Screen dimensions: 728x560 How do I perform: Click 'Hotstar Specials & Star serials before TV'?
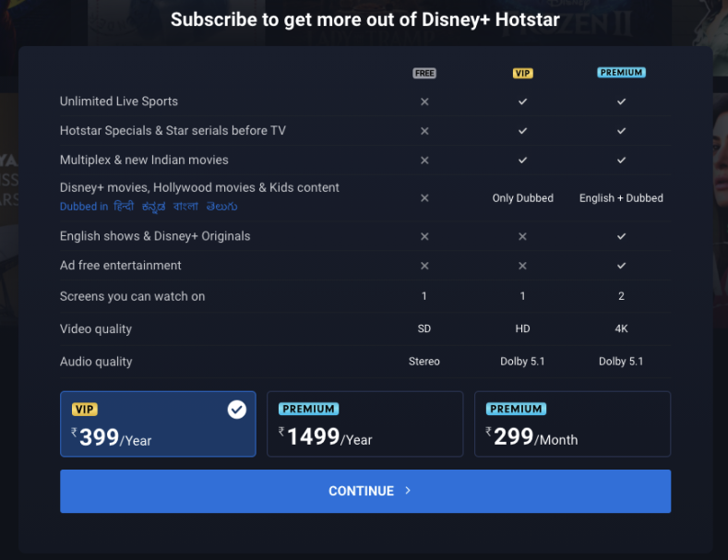coord(173,130)
